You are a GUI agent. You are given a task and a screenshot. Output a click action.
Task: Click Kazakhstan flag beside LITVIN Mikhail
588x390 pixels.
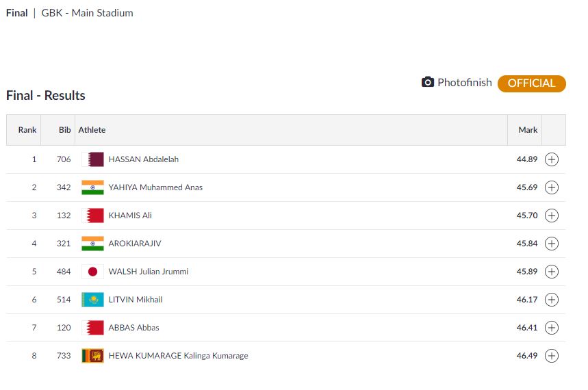92,300
